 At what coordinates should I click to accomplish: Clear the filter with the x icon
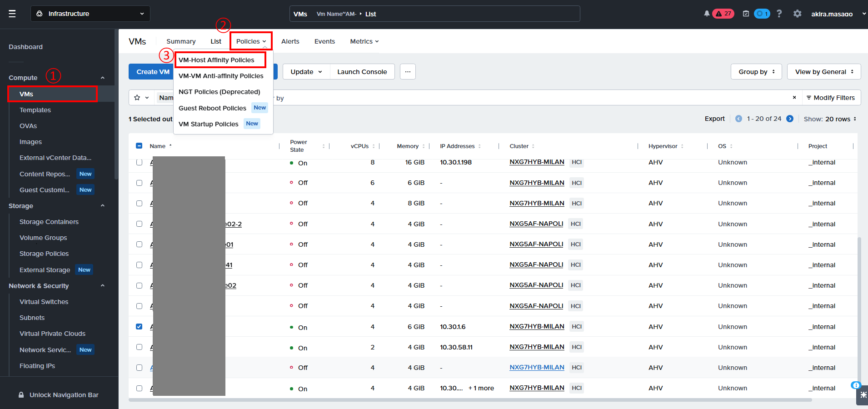point(794,98)
